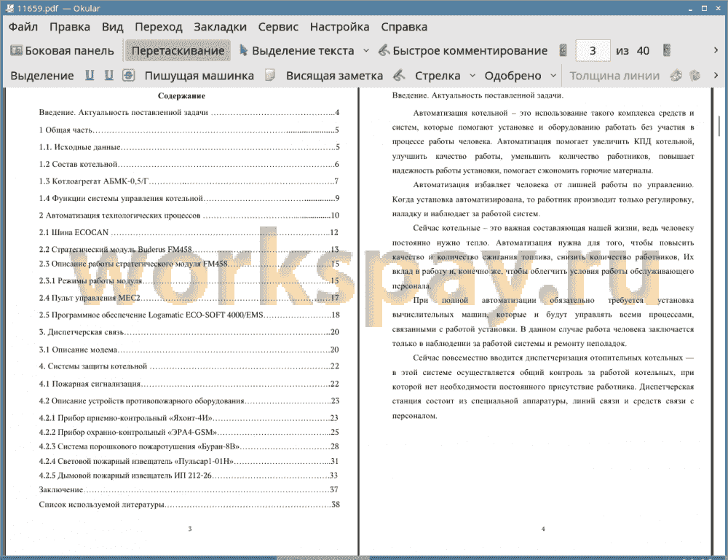Viewport: 728px width, 560px height.
Task: Open the Закладки menu
Action: pyautogui.click(x=220, y=27)
